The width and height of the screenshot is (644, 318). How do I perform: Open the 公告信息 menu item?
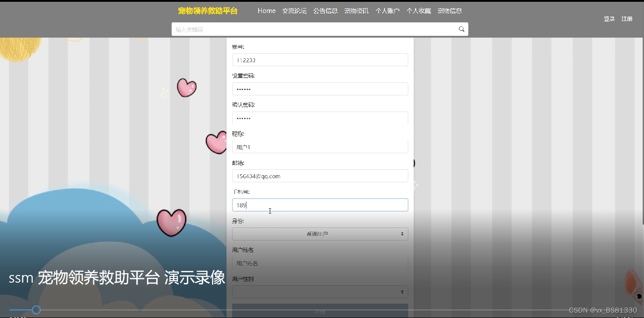(x=325, y=11)
